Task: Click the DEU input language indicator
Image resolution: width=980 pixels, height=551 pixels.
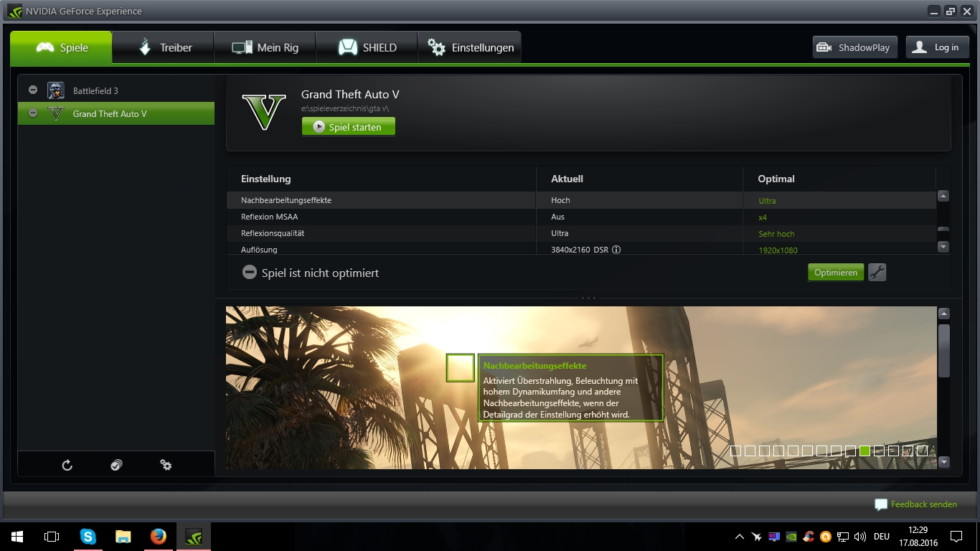Action: pos(882,537)
